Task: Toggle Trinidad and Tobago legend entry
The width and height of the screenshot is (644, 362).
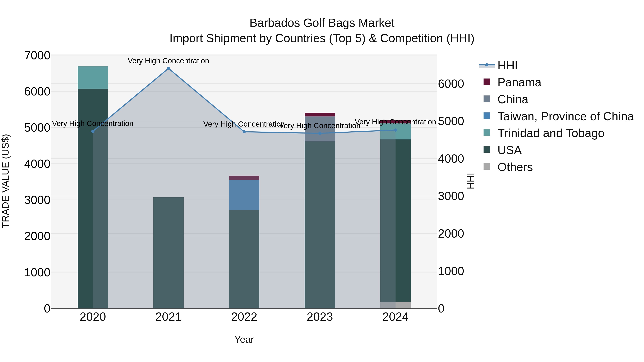Action: 544,133
